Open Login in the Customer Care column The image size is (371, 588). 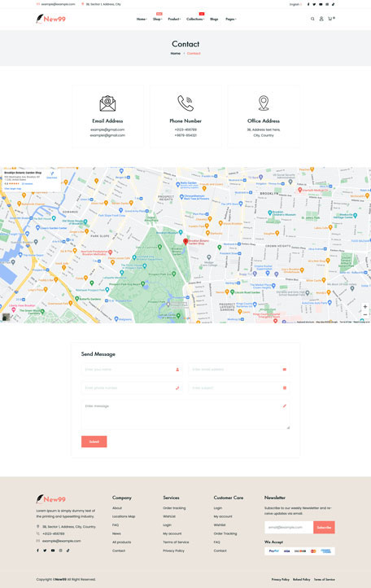click(218, 507)
